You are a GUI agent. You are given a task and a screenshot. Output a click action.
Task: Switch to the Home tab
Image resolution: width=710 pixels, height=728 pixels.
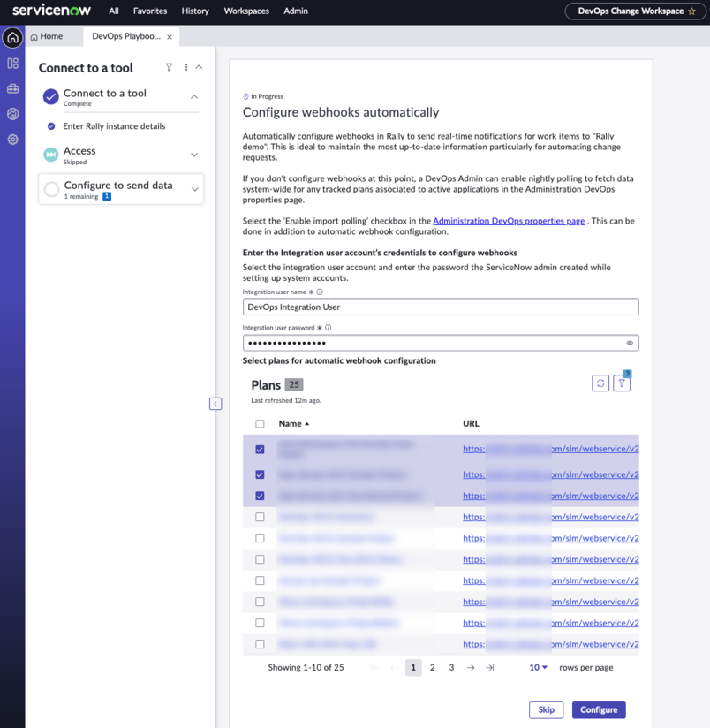click(47, 36)
